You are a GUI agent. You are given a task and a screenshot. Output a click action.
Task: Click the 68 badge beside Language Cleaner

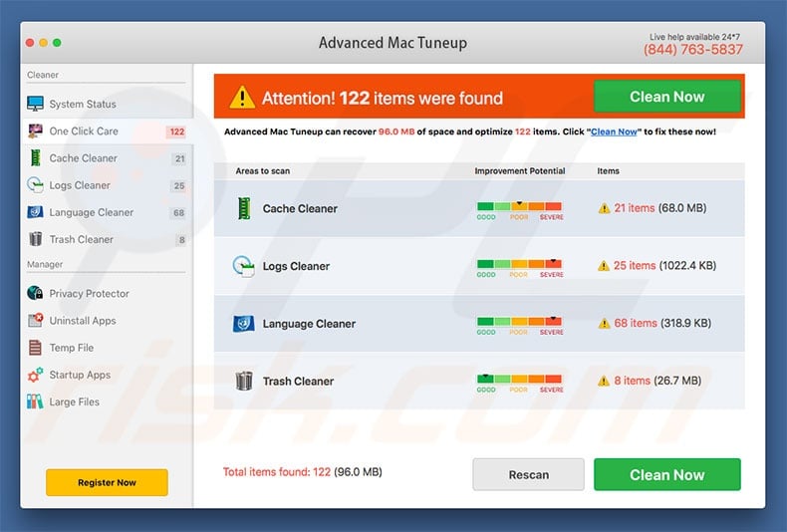(179, 213)
